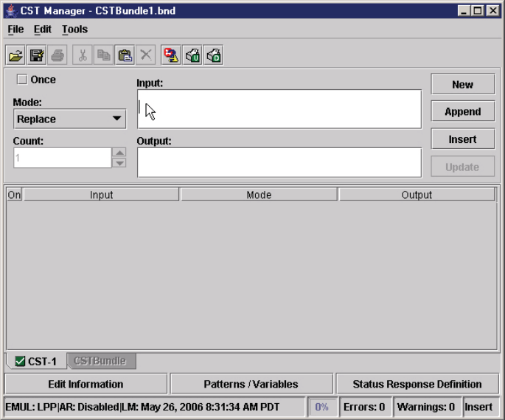Viewport: 505px width, 420px height.
Task: Close the CST Manager window
Action: 492,11
